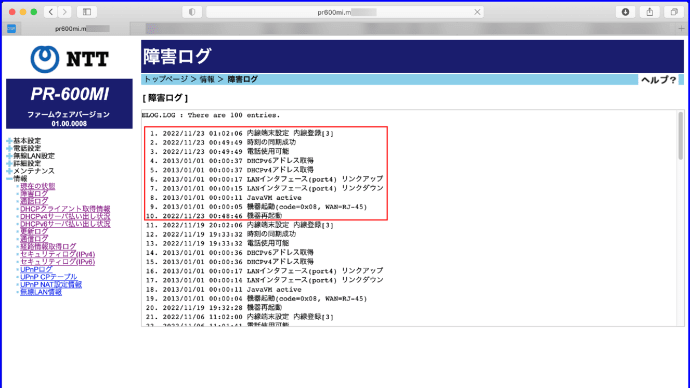The height and width of the screenshot is (388, 690).
Task: Expand the 電話設定 menu section
Action: (x=24, y=148)
